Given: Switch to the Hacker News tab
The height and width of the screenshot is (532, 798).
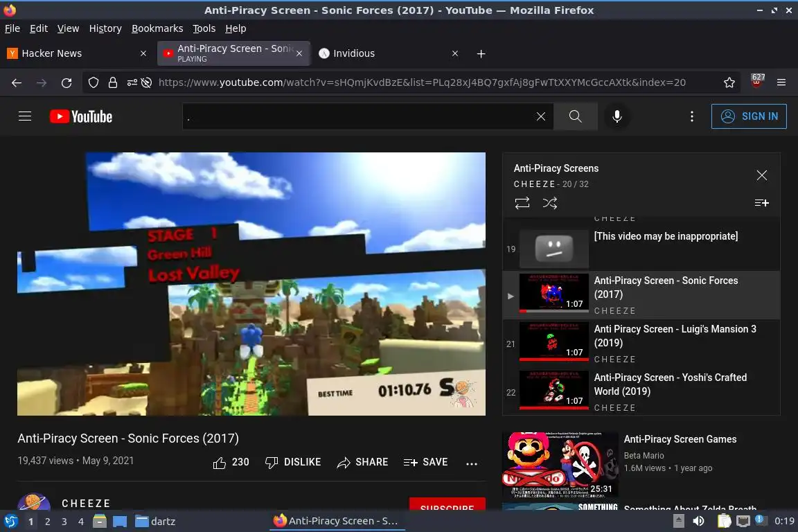Looking at the screenshot, I should [x=78, y=53].
